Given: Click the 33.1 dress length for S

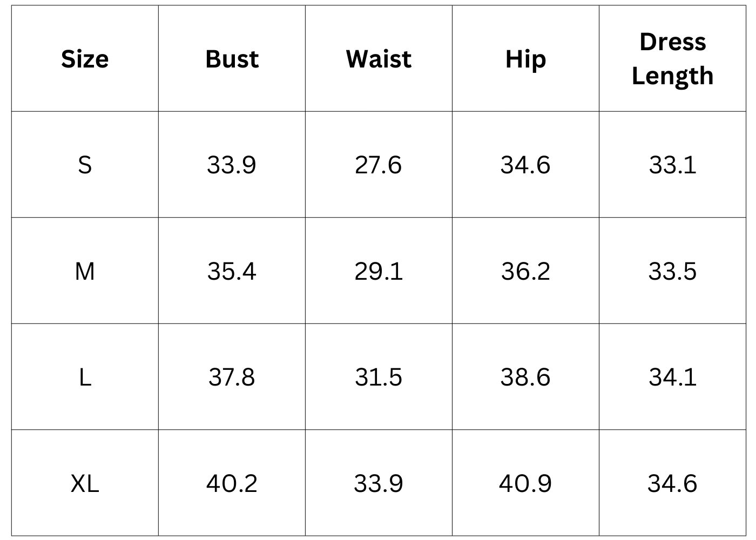Looking at the screenshot, I should tap(672, 165).
